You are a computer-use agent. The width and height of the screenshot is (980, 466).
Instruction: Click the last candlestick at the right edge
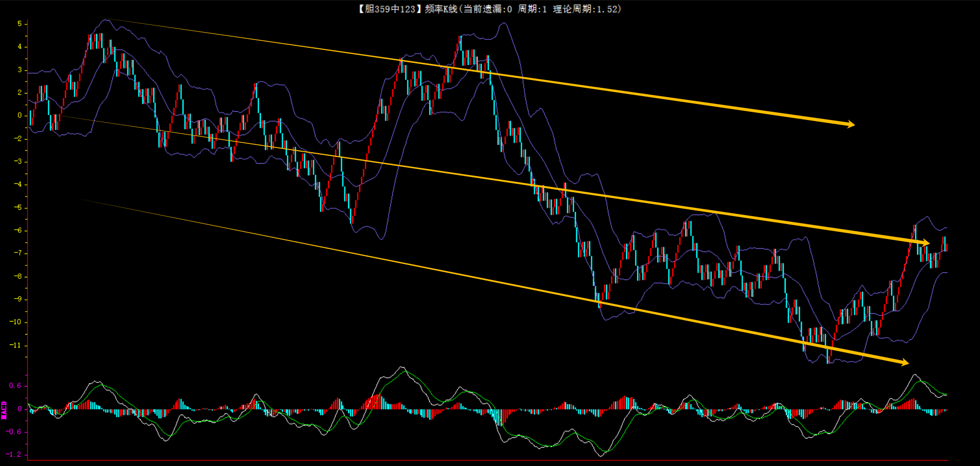(946, 244)
